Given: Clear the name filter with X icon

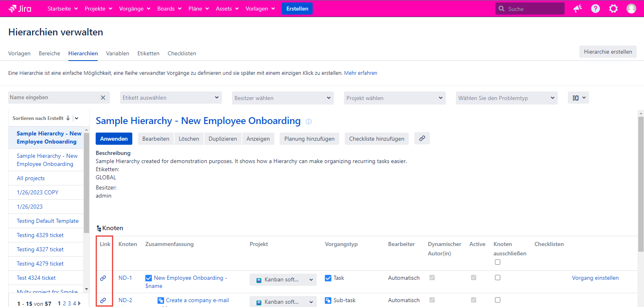Looking at the screenshot, I should pyautogui.click(x=103, y=98).
